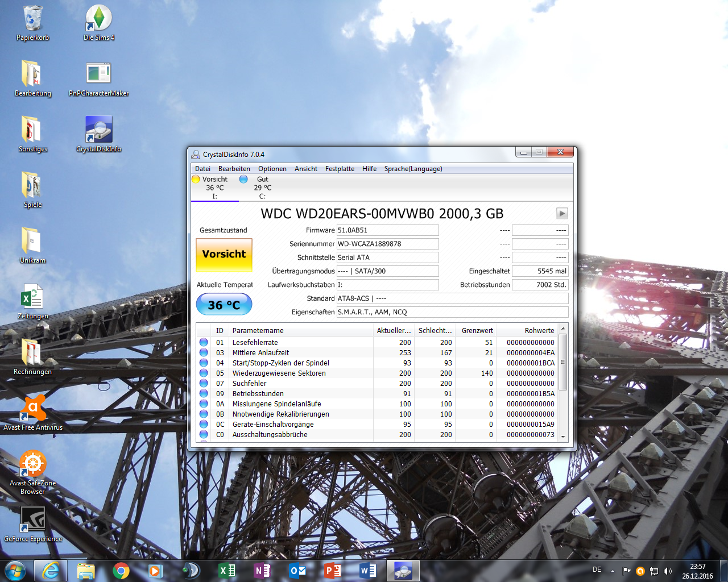
Task: Select the Geräte-Einschaltvorgänge row
Action: pyautogui.click(x=377, y=424)
